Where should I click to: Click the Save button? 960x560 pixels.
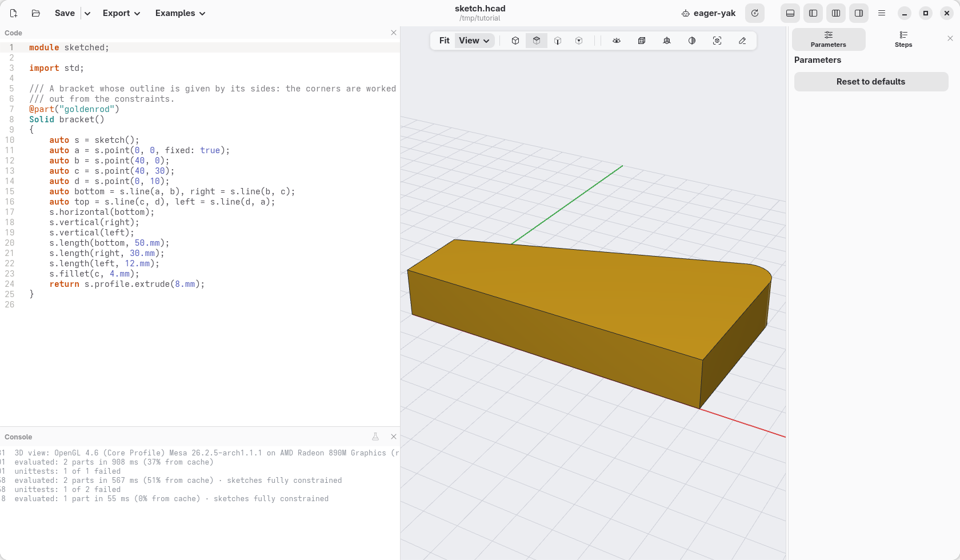(x=65, y=13)
